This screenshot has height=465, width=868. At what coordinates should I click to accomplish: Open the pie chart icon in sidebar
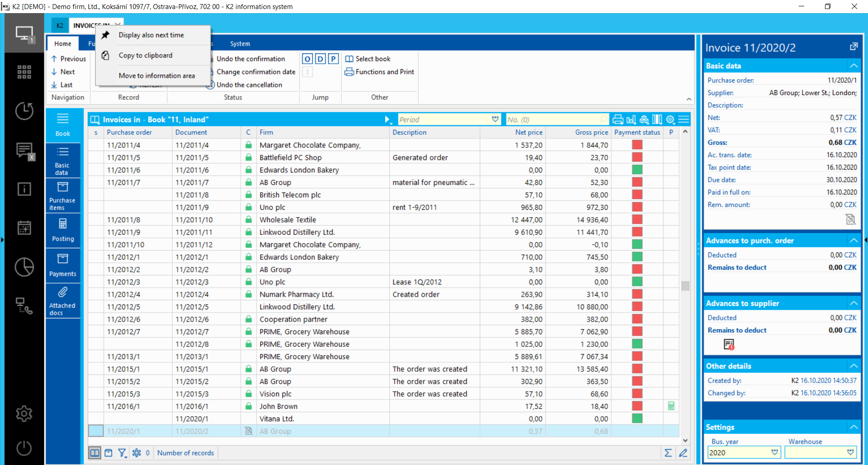24,267
